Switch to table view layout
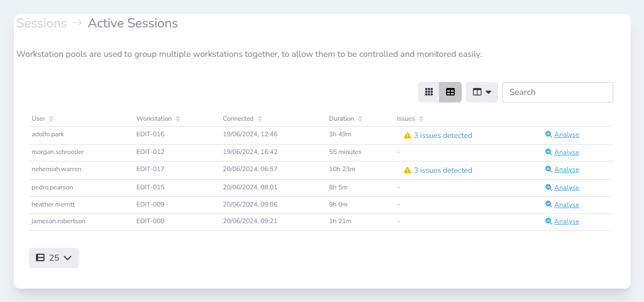 point(450,92)
